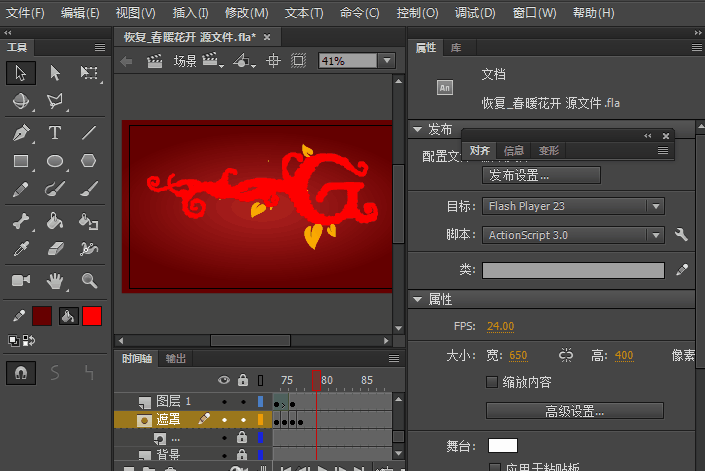The height and width of the screenshot is (471, 705).
Task: Select the Brush tool
Action: pyautogui.click(x=89, y=189)
